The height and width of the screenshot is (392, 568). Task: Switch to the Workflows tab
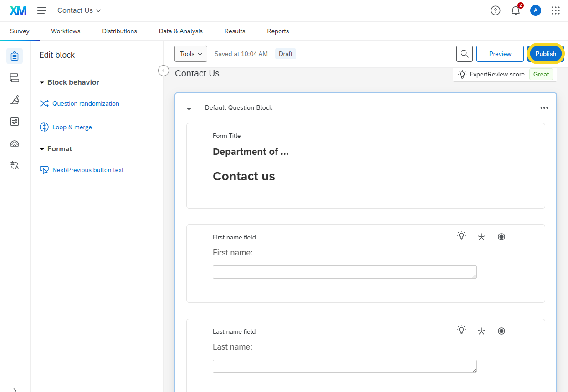(66, 31)
